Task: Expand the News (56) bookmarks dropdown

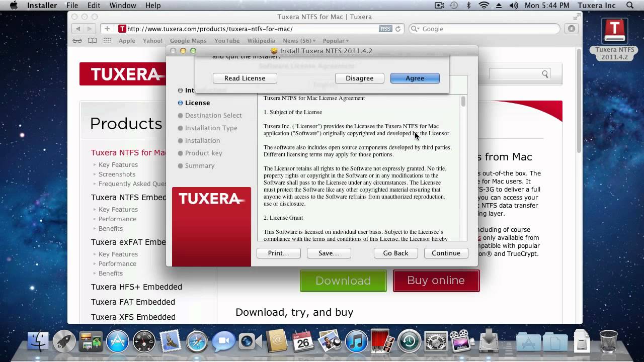Action: pyautogui.click(x=299, y=41)
